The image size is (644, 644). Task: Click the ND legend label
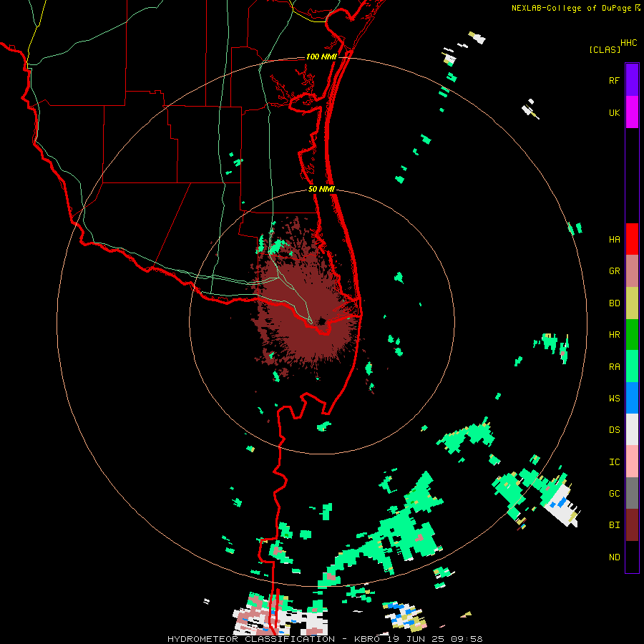click(614, 557)
